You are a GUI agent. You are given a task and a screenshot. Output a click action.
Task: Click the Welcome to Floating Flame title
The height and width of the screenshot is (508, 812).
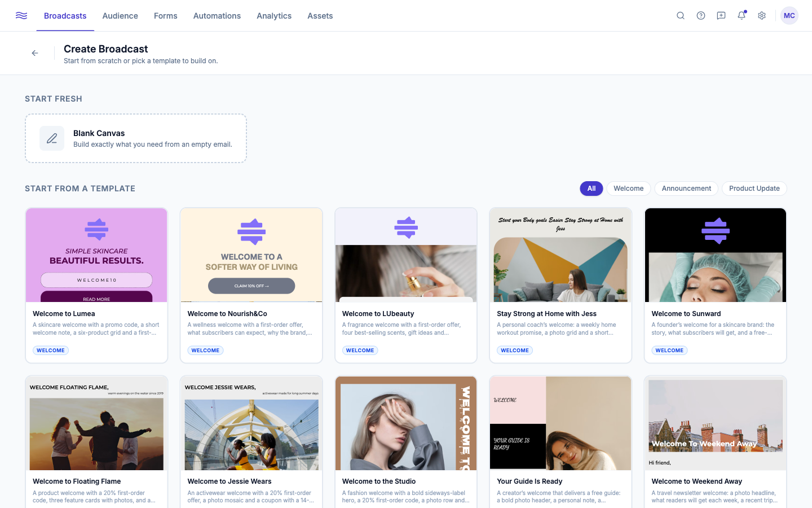(77, 481)
